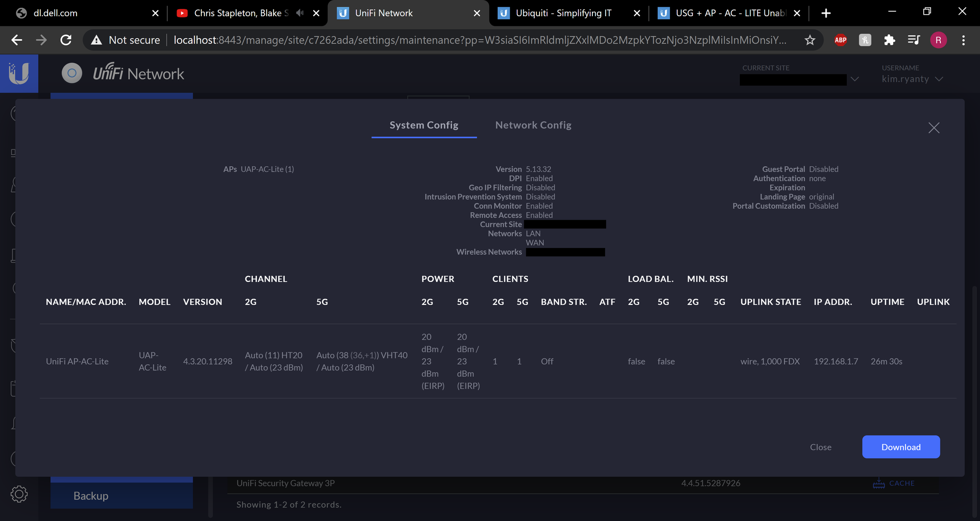
Task: Click the firmware version 4.3.20.11298
Action: point(208,361)
